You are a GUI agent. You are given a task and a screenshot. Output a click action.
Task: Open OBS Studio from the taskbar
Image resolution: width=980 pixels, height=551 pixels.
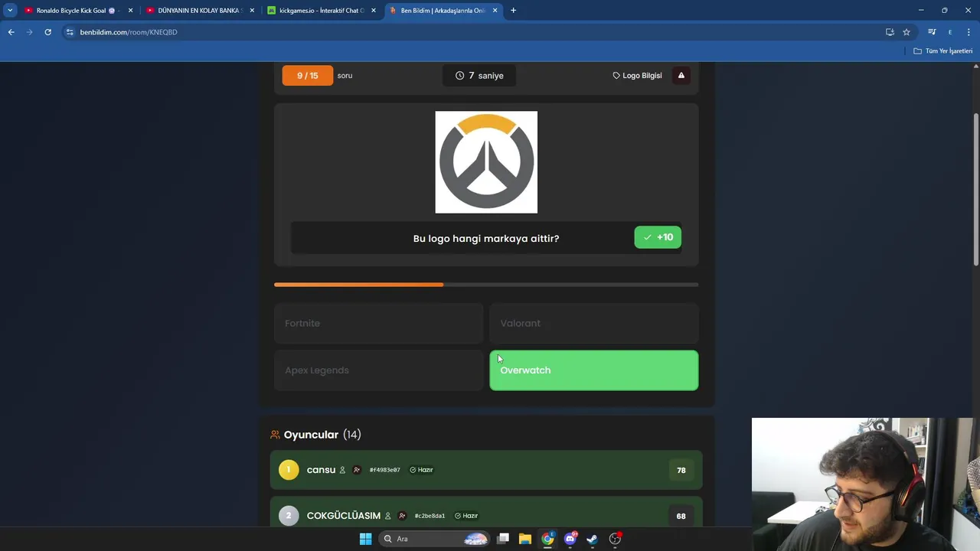[615, 539]
